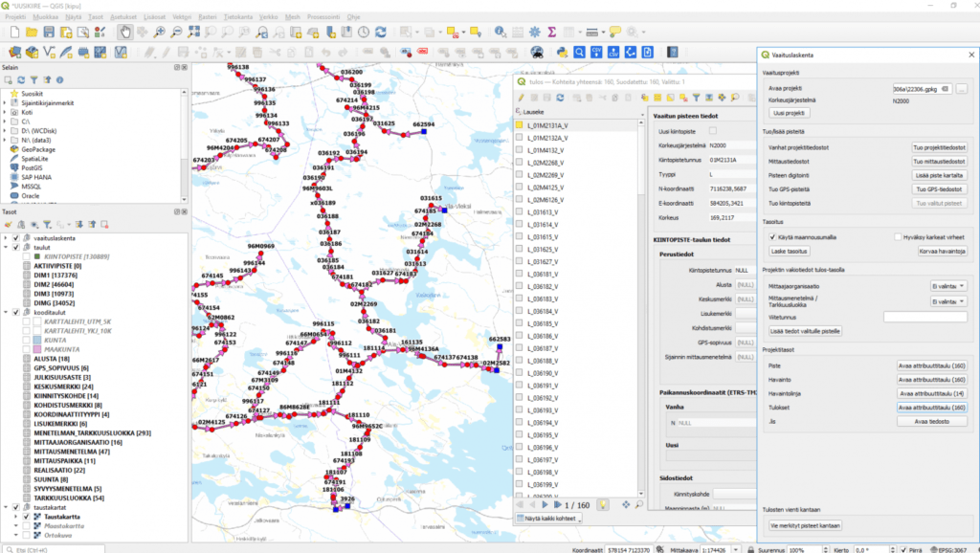Select the Pan Map hand tool

(x=124, y=32)
